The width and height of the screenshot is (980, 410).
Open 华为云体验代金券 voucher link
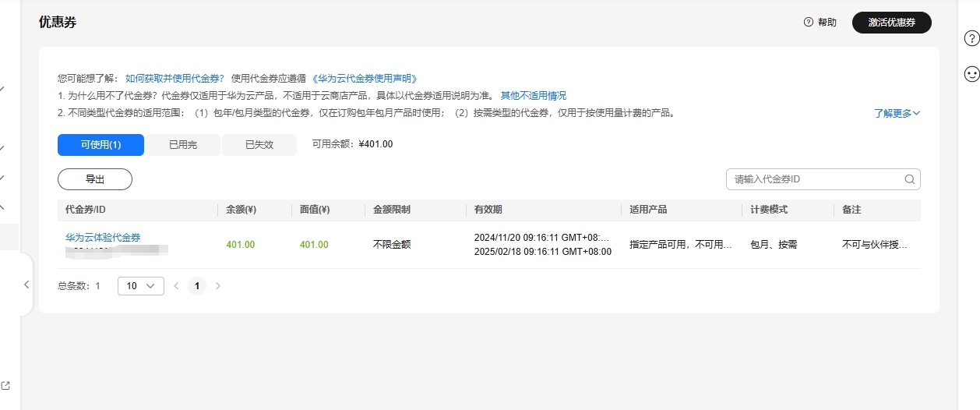coord(103,237)
